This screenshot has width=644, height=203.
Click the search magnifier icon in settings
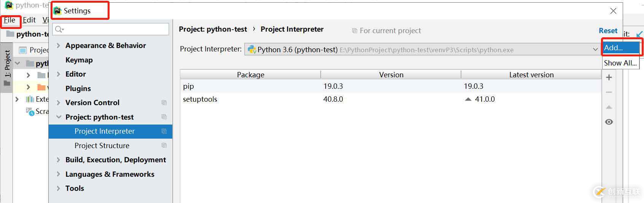[x=59, y=29]
